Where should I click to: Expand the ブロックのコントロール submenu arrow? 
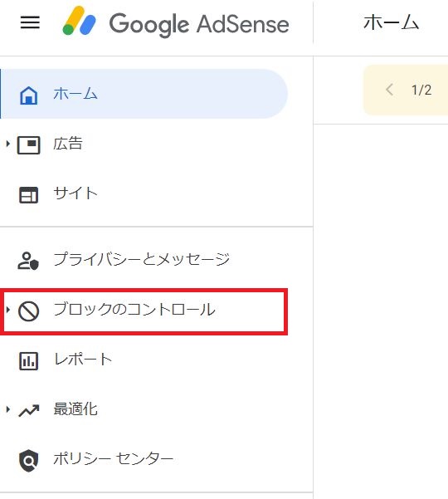pos(8,309)
